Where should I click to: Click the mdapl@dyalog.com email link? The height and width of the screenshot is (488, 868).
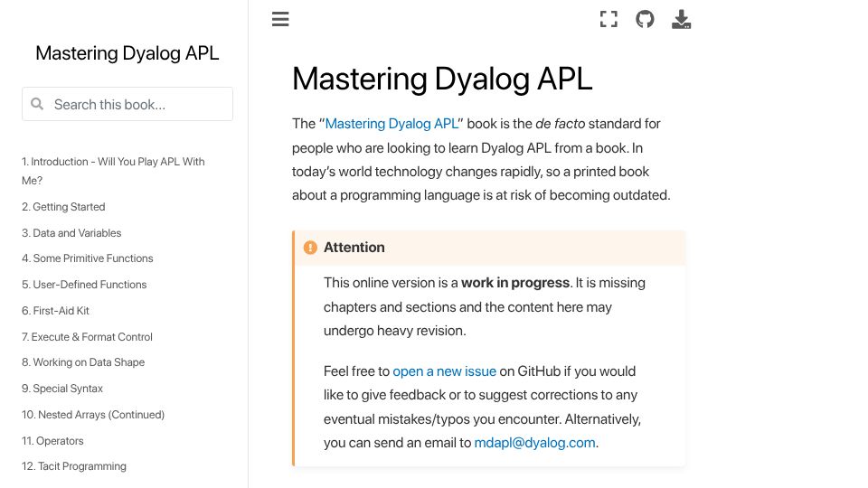[534, 443]
